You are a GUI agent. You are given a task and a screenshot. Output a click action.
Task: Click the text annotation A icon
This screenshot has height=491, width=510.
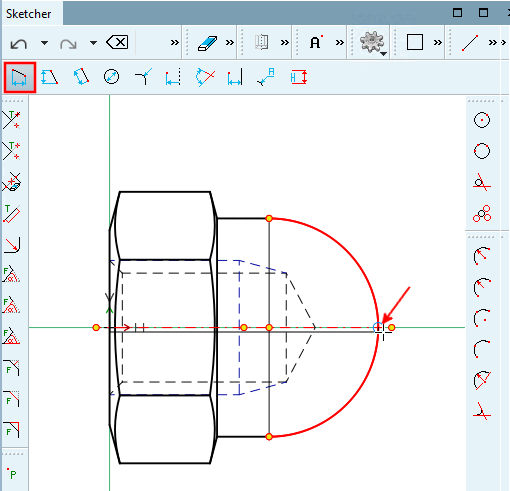pyautogui.click(x=316, y=42)
